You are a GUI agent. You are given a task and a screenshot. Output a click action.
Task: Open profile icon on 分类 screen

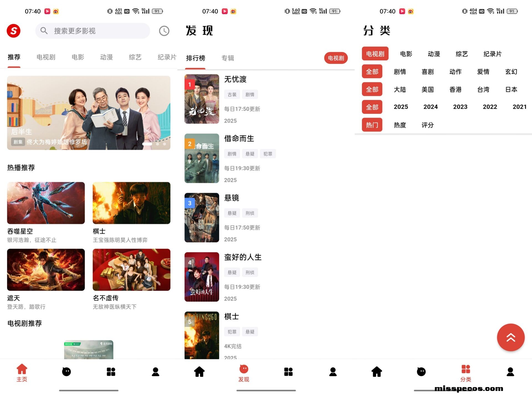point(510,372)
